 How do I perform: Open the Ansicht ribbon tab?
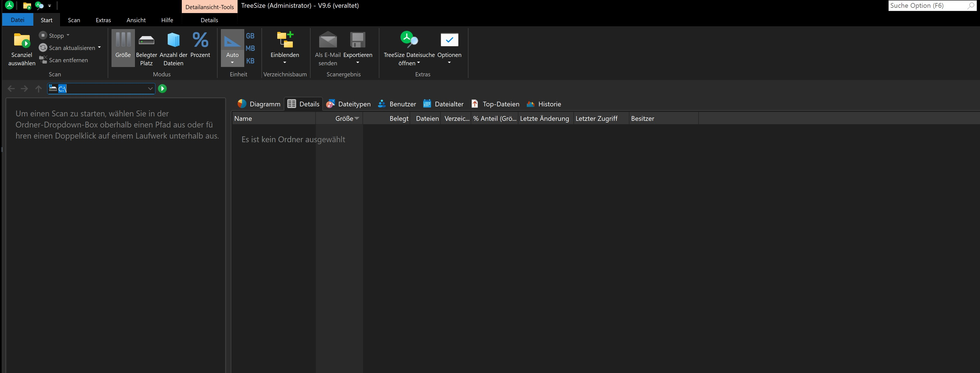[x=136, y=20]
